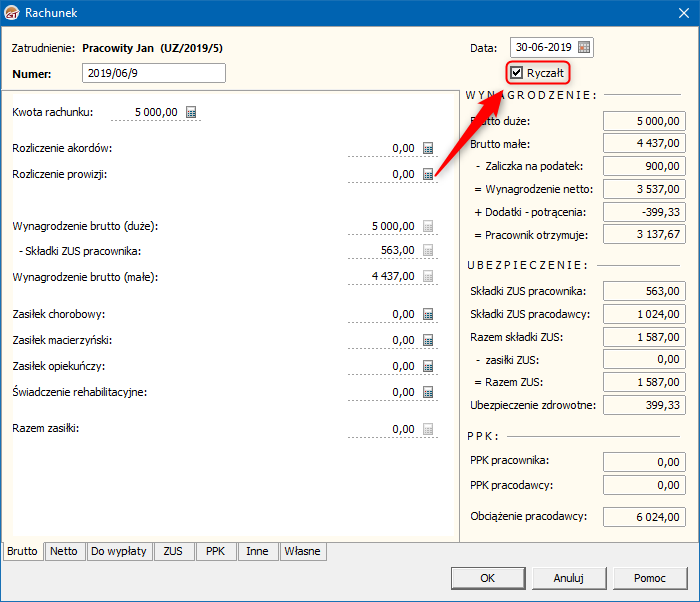Screen dimensions: 700x602
Task: Click Składki ZUS pracodawcy value 1 024,00
Action: (644, 314)
